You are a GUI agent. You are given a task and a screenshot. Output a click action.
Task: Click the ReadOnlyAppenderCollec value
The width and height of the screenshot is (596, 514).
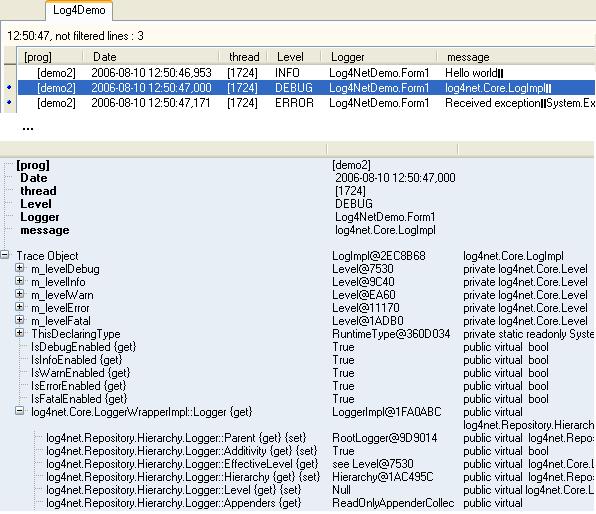[x=393, y=503]
